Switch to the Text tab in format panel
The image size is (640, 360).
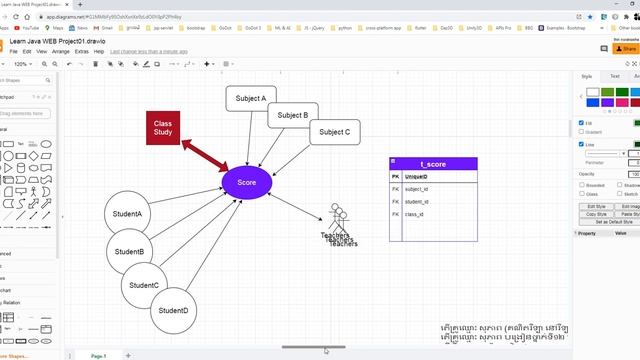[x=615, y=76]
